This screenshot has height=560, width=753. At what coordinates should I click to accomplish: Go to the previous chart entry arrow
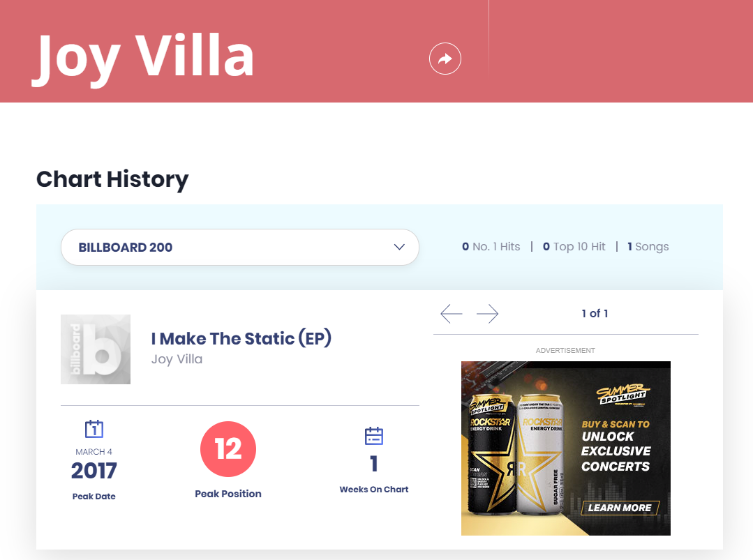coord(452,314)
